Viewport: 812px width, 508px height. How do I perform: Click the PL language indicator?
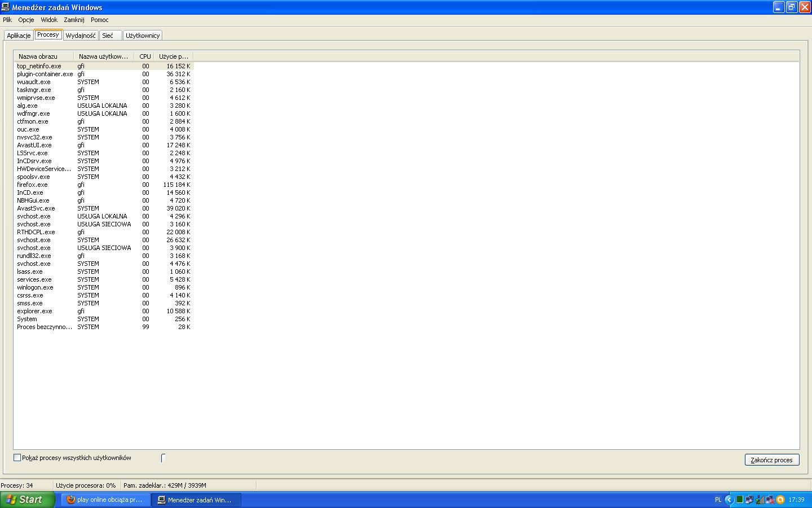coord(718,500)
